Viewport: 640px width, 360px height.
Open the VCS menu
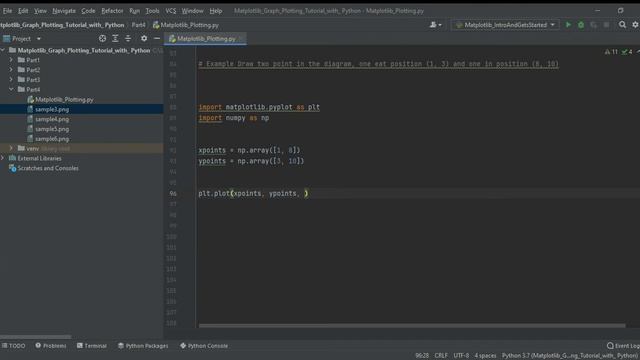click(171, 11)
